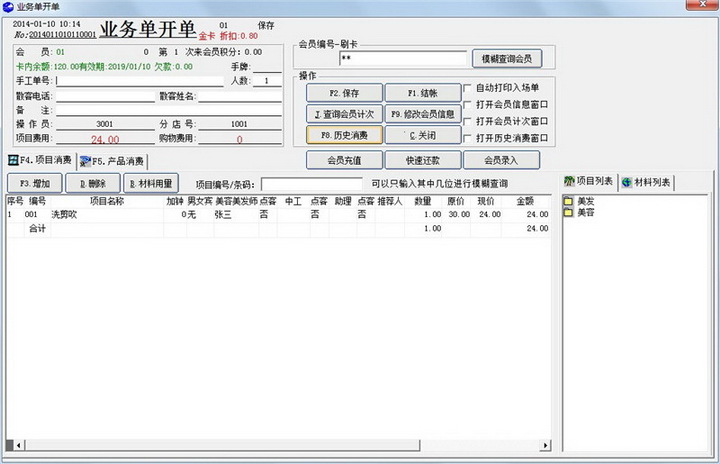The width and height of the screenshot is (720, 464).
Task: Click the 材料列表 globe icon
Action: pyautogui.click(x=626, y=182)
